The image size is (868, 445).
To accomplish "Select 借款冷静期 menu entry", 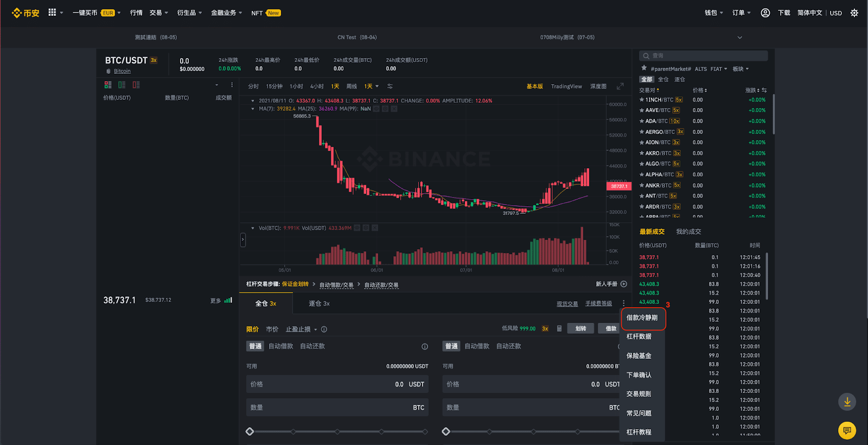I will 643,317.
